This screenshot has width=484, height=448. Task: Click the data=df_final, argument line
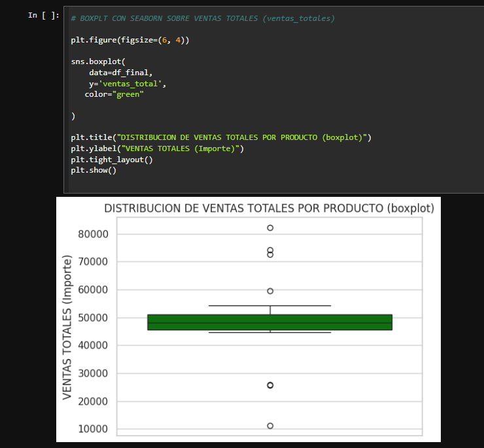121,73
